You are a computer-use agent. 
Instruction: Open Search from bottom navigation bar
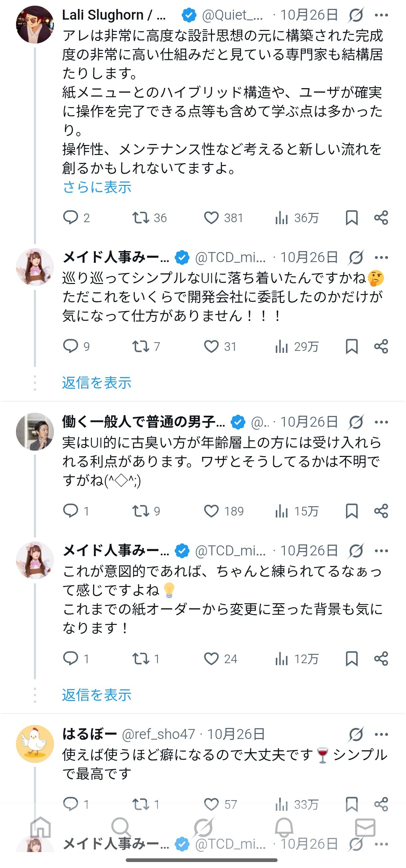(121, 827)
